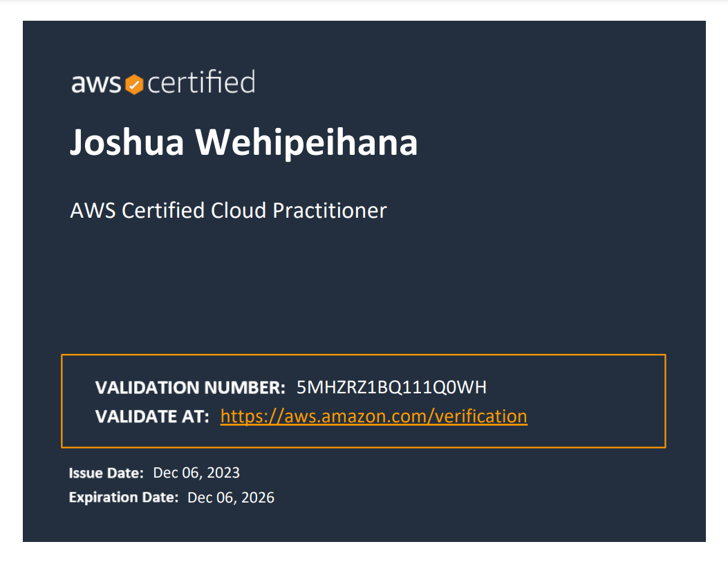Click the 'certified' logo word

[201, 82]
